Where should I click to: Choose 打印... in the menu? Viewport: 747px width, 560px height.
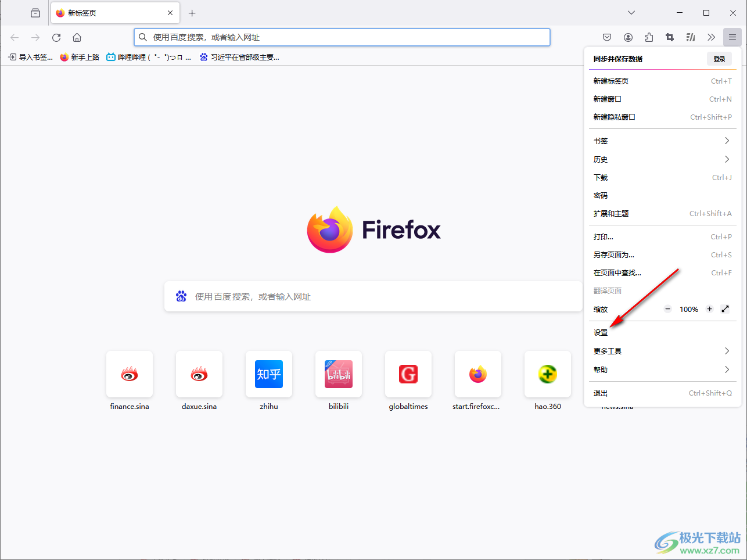pos(662,236)
